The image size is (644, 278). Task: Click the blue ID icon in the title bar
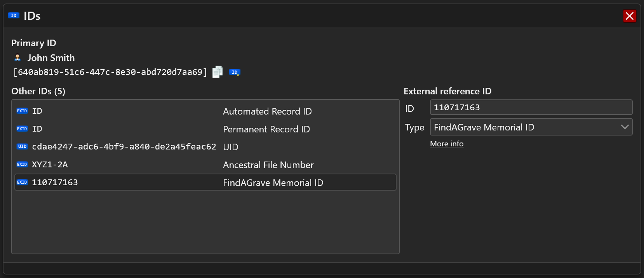pos(14,16)
